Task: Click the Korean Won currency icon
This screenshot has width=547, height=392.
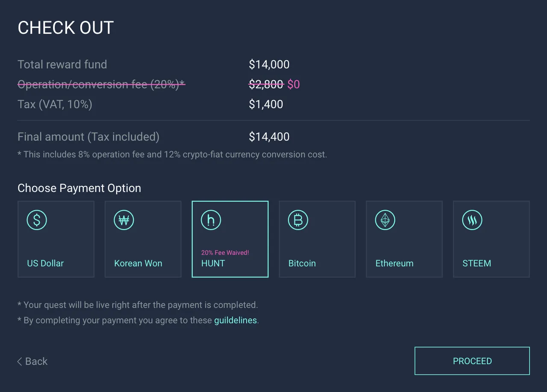Action: 124,220
